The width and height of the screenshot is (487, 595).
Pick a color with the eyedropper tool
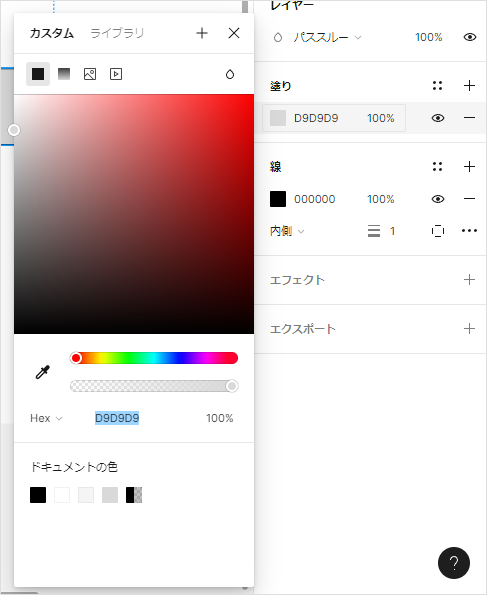[x=43, y=372]
